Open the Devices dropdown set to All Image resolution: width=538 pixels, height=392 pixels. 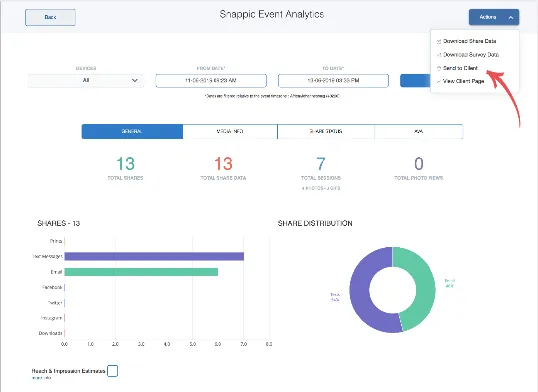(86, 80)
